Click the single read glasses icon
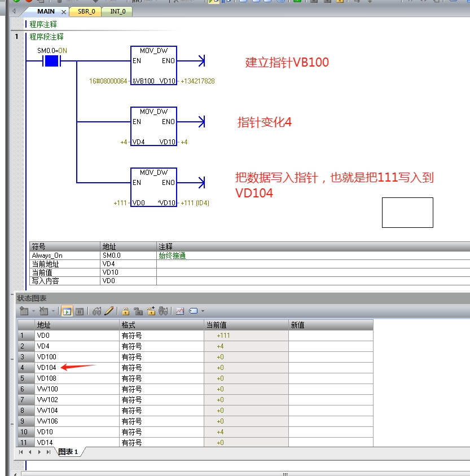 96,311
